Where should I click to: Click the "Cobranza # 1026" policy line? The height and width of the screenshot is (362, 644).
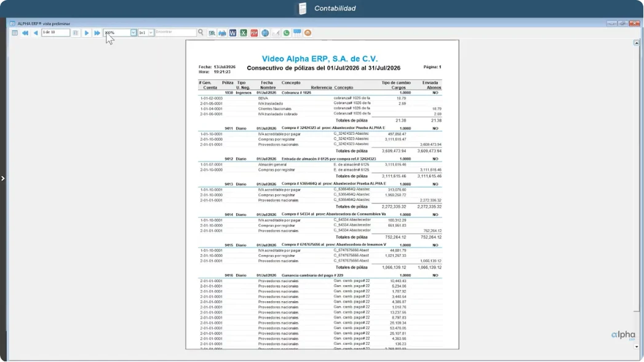click(320, 93)
